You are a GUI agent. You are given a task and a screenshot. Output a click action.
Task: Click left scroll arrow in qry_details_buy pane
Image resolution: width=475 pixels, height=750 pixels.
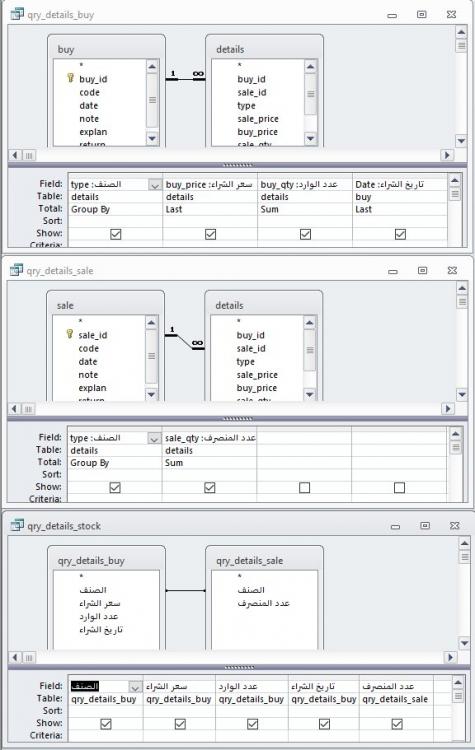tap(15, 155)
